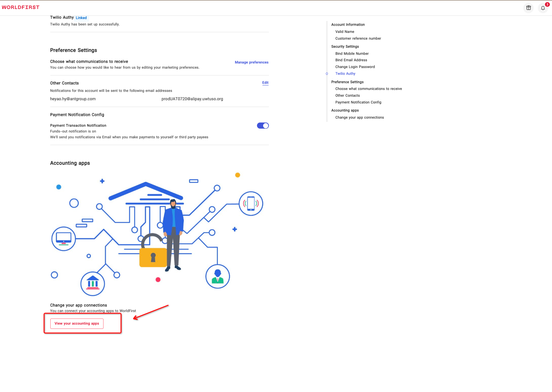Screen dimensions: 552x392
Task: Click the Linked tag beside Twilio Authy
Action: pos(81,18)
